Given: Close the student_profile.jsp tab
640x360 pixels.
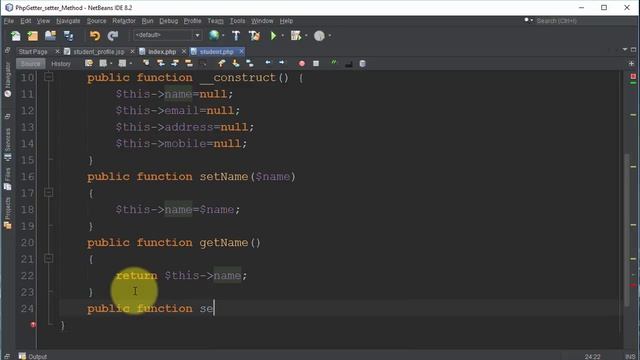Looking at the screenshot, I should pos(132,51).
